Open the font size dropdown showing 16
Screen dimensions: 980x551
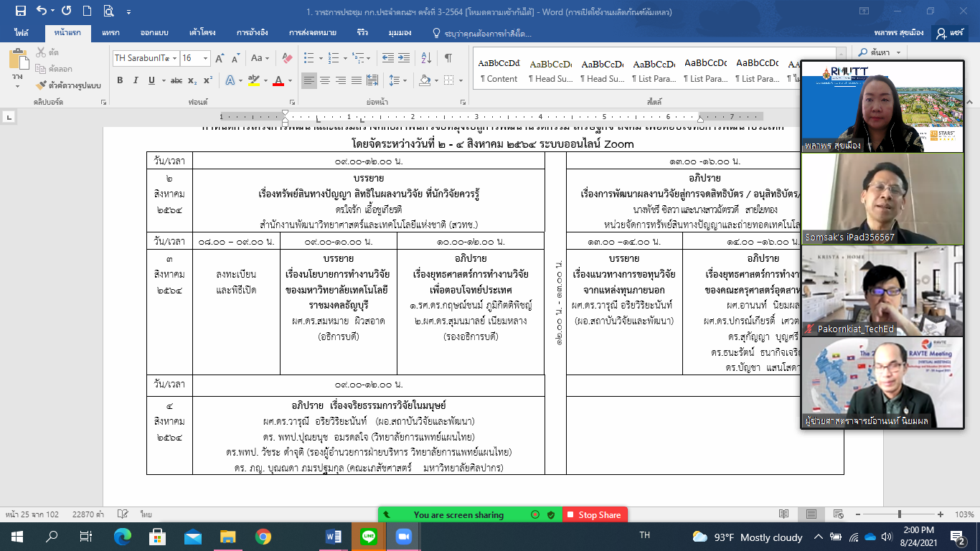(206, 58)
